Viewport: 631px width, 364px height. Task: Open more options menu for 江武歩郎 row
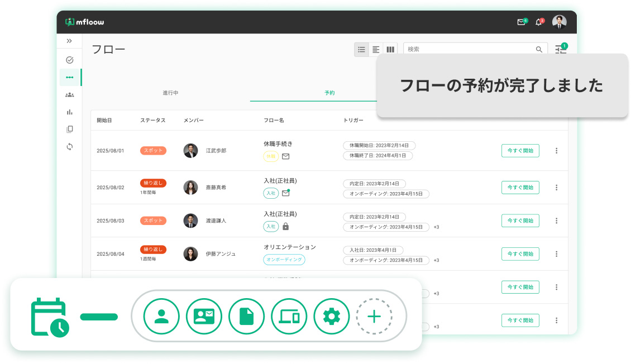coord(557,150)
